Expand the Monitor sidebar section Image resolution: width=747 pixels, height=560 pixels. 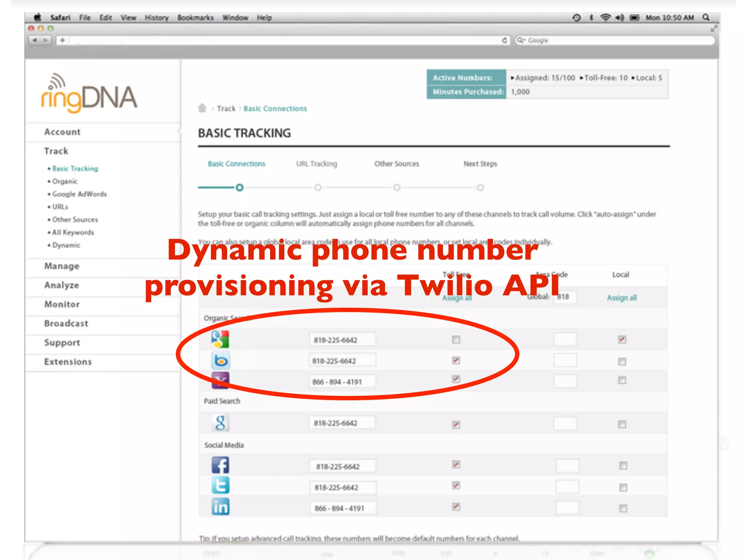pyautogui.click(x=62, y=304)
